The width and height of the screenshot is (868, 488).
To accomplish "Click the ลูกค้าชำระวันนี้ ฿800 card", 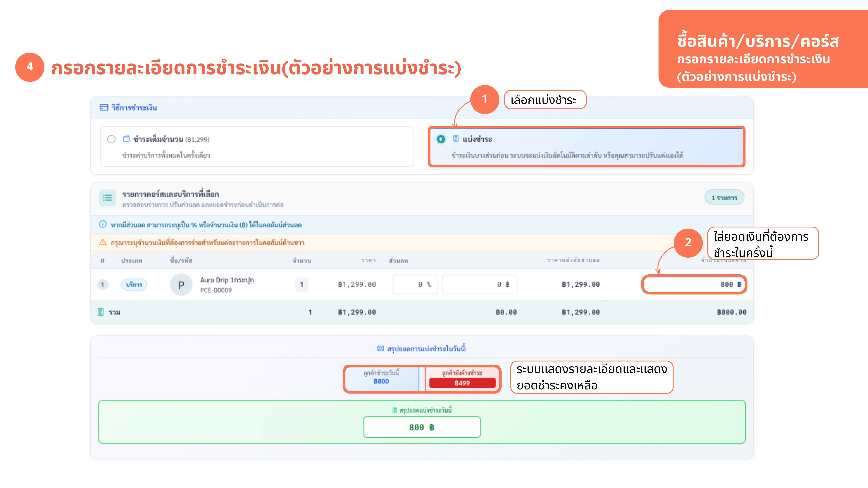I will tap(381, 379).
